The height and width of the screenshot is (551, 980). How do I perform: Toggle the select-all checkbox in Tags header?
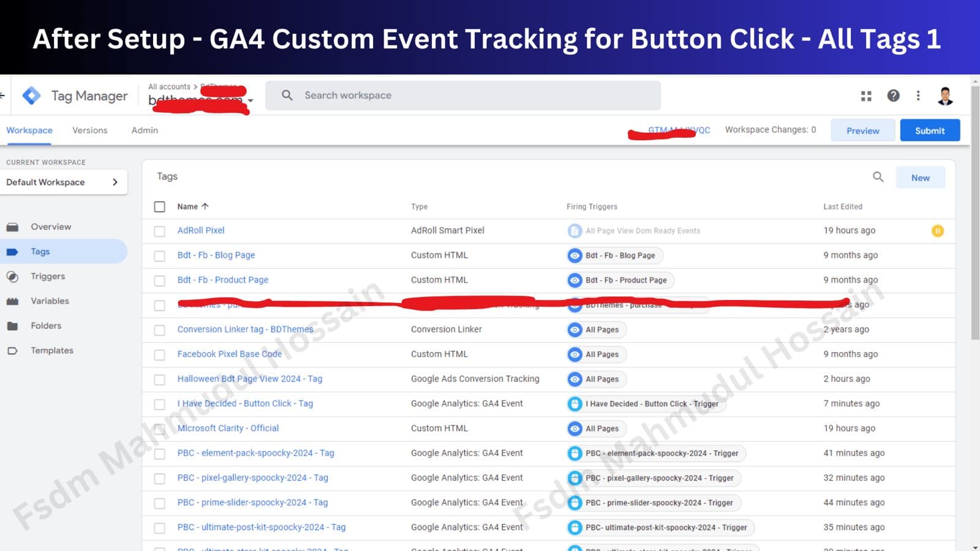pos(160,207)
